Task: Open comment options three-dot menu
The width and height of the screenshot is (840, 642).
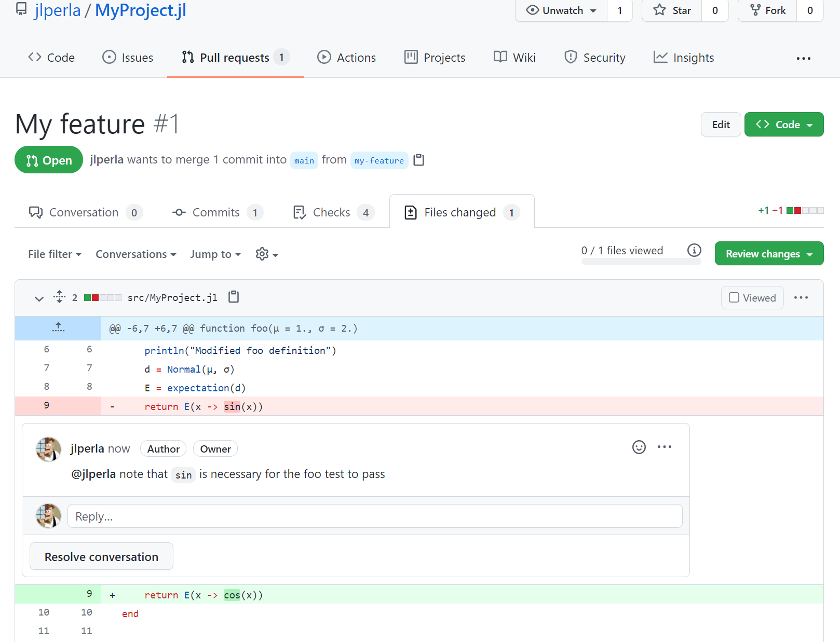Action: click(664, 447)
